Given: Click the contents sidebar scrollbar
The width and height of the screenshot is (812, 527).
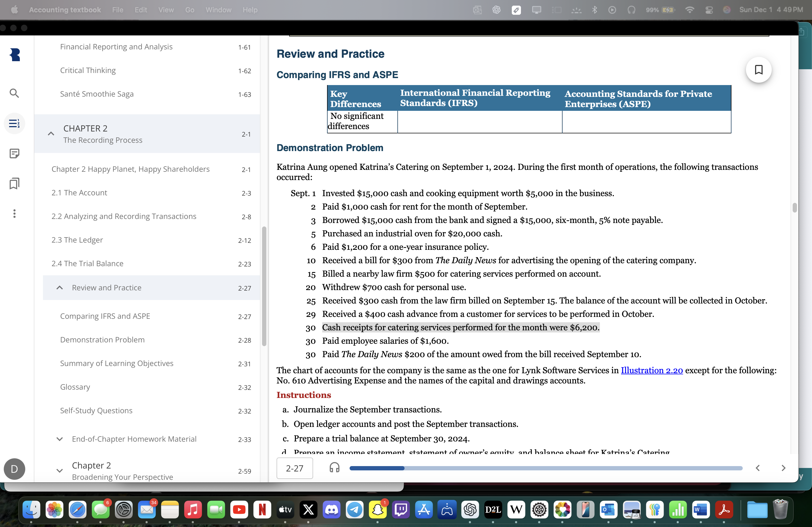Looking at the screenshot, I should [264, 286].
